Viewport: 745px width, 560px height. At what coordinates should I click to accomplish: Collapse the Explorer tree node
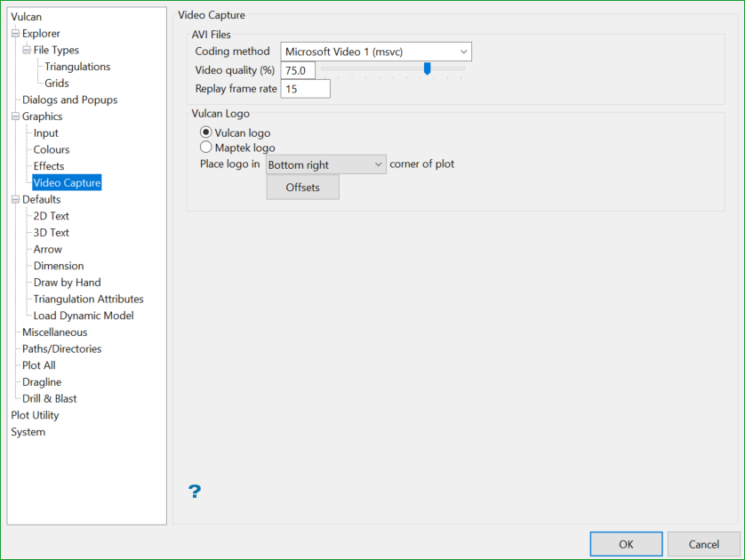15,33
